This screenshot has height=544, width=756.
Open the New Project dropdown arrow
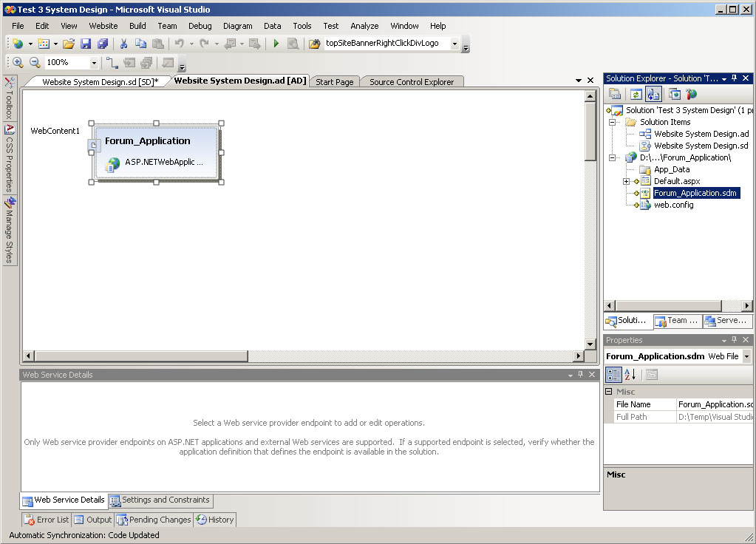click(x=30, y=44)
